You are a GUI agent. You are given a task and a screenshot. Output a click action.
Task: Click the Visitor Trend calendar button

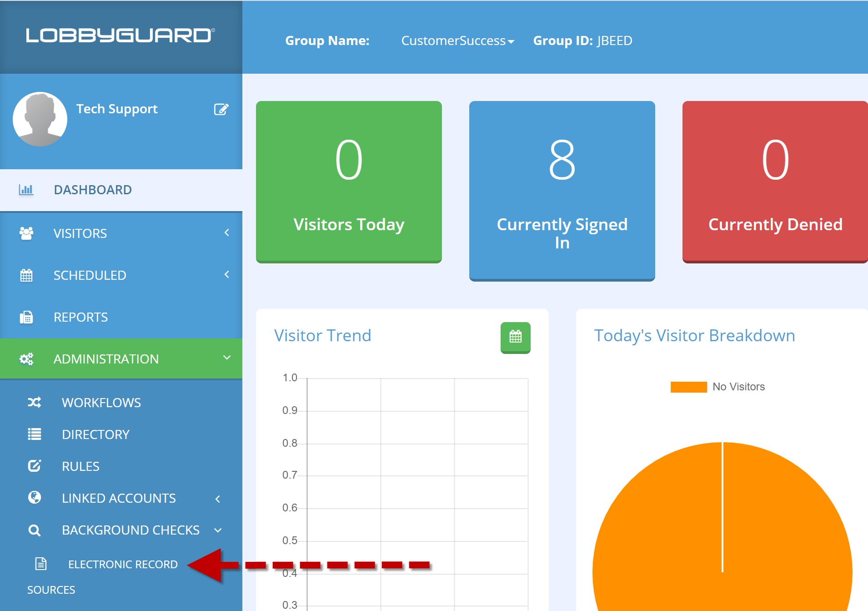pos(516,337)
